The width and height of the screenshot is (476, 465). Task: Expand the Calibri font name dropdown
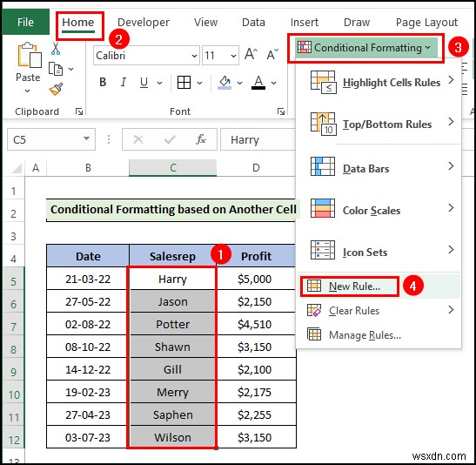(x=194, y=56)
